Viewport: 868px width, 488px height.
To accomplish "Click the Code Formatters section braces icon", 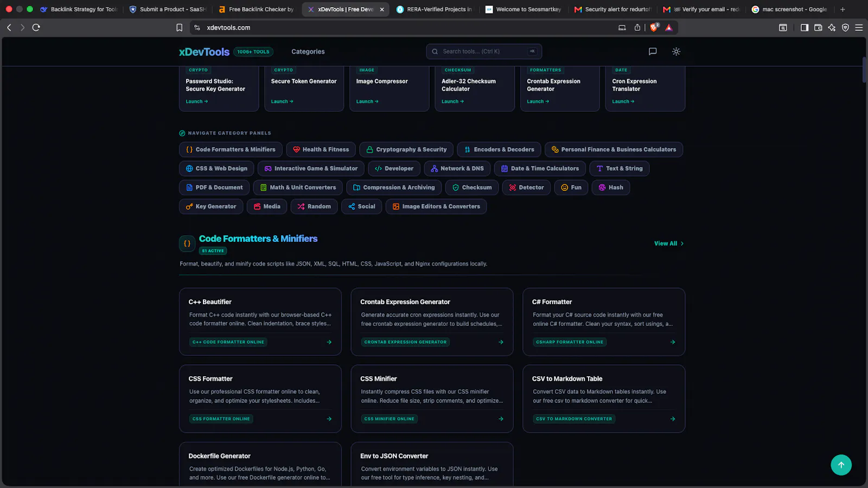I will [187, 243].
